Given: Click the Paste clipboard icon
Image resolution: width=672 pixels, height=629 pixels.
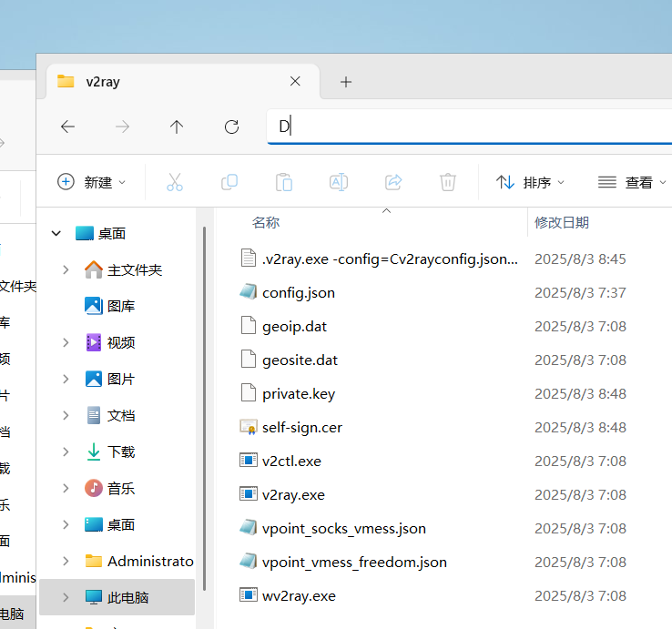Looking at the screenshot, I should (284, 182).
